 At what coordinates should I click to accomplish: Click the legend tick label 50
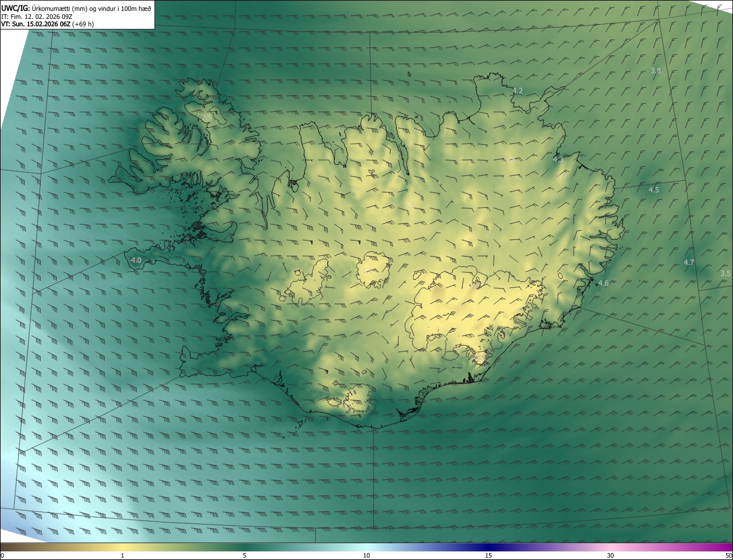(728, 555)
